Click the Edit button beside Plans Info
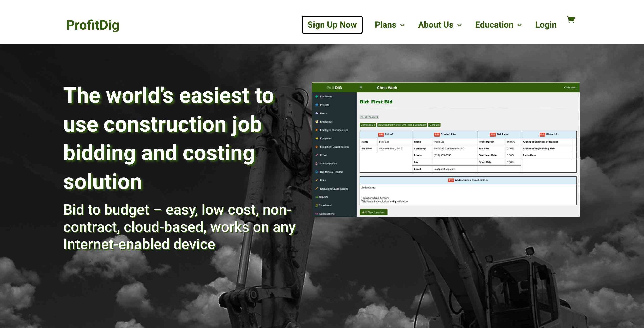 542,134
